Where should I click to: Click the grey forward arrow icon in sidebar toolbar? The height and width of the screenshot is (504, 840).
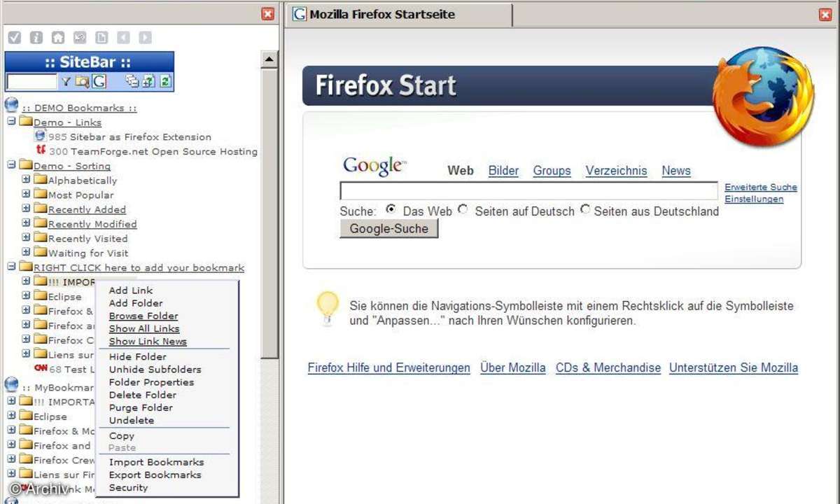pos(145,38)
